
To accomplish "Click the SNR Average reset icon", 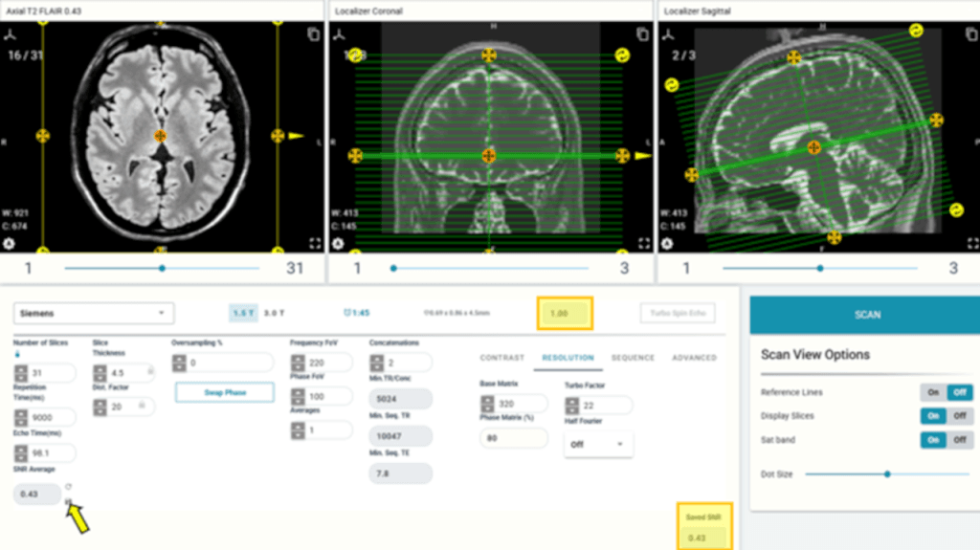I will point(69,486).
